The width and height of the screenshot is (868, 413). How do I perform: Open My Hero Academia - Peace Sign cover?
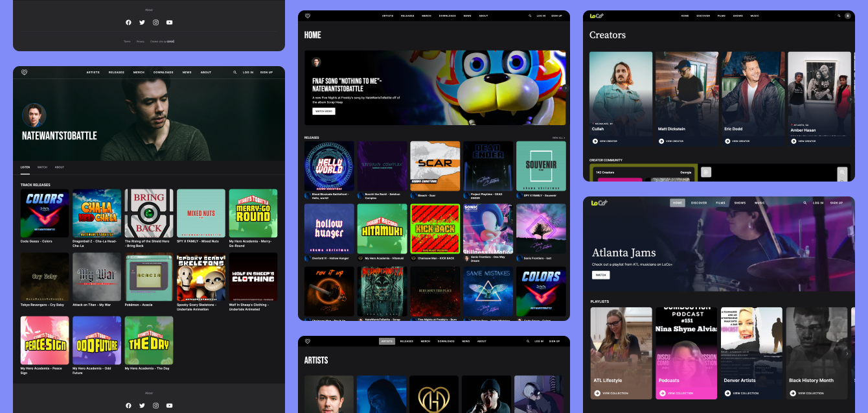click(45, 340)
